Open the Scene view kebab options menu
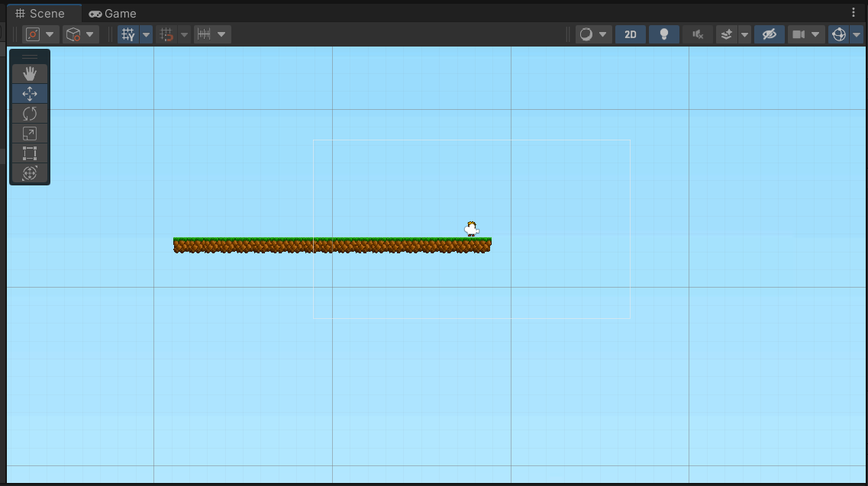This screenshot has height=486, width=868. tap(853, 13)
